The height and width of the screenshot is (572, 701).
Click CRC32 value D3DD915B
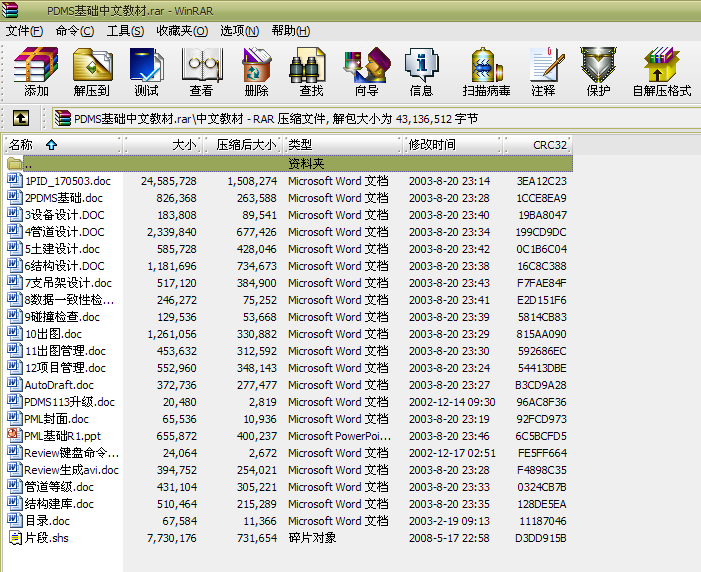click(x=541, y=538)
